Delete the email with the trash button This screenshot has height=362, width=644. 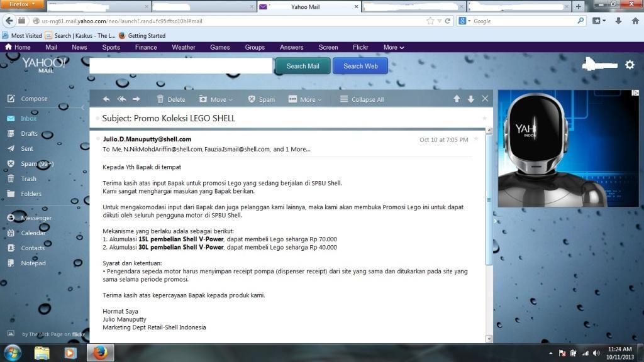pos(170,99)
